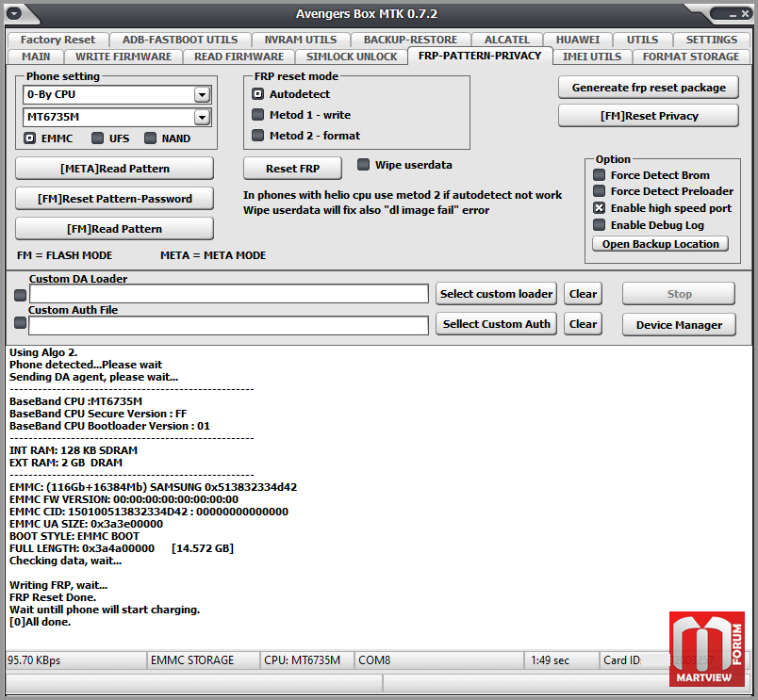This screenshot has width=758, height=700.
Task: Click the 95.70 KBps status entry
Action: (x=76, y=660)
